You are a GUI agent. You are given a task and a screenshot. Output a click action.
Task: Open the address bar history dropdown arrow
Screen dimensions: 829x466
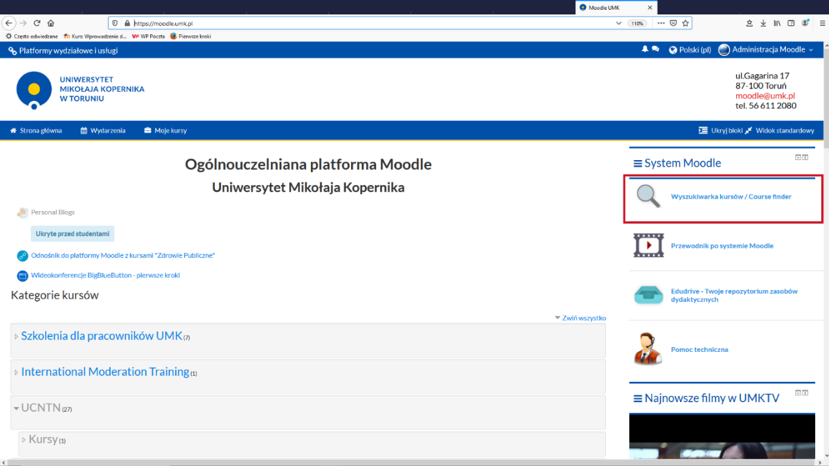pyautogui.click(x=619, y=23)
